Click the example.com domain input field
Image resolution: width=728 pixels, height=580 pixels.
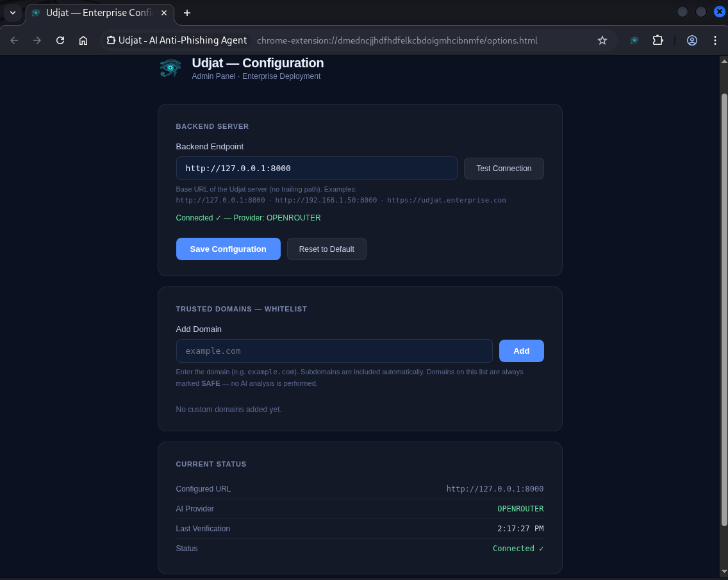pos(334,351)
